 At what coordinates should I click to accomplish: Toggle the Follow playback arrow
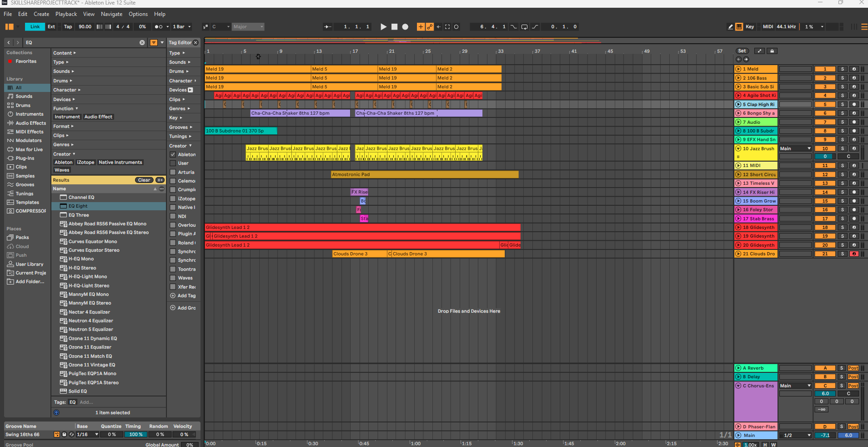pos(327,27)
